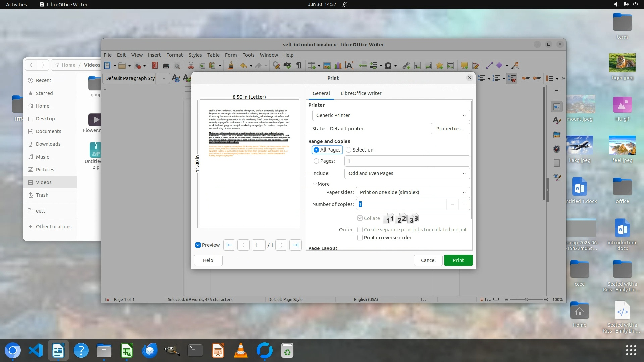644x362 pixels.
Task: Collapse the More expander
Action: click(x=321, y=184)
